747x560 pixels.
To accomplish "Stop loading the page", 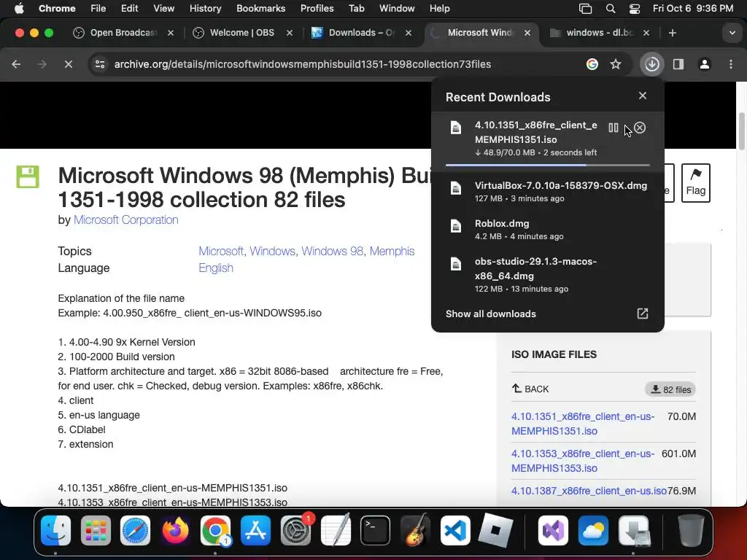I will (68, 64).
